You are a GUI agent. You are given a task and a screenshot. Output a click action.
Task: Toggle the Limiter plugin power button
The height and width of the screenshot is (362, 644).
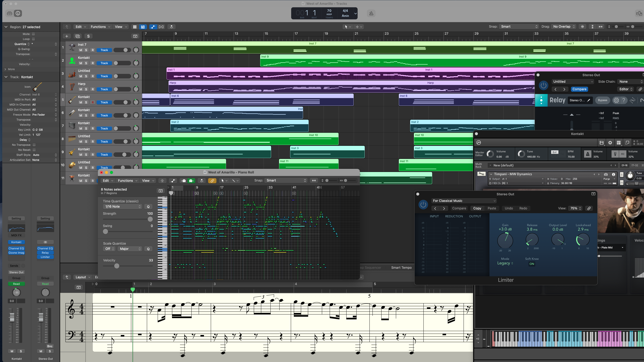click(x=423, y=205)
